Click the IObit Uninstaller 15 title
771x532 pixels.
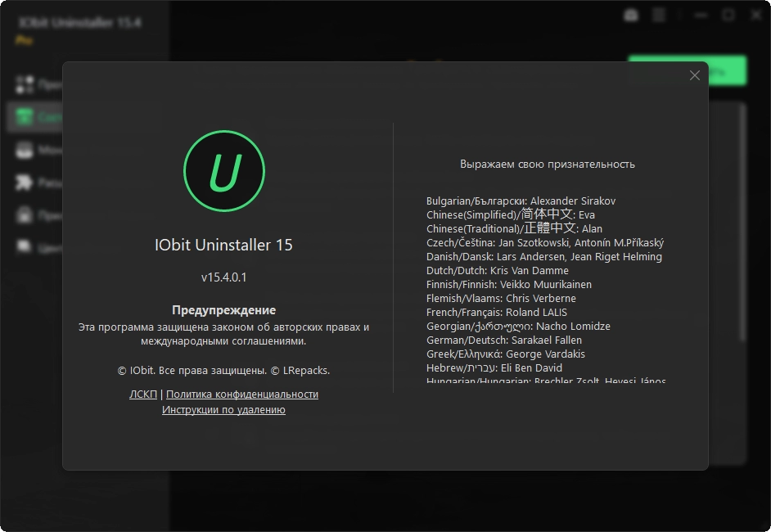tap(223, 245)
